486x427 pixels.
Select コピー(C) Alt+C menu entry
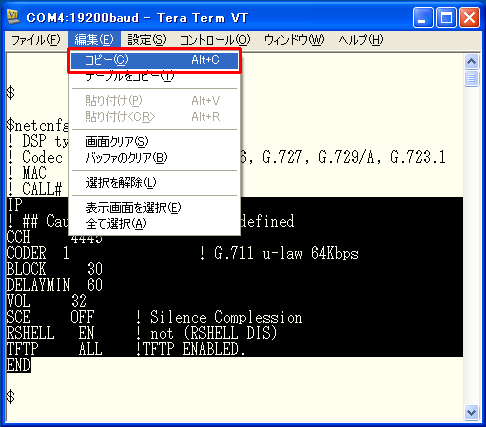154,60
